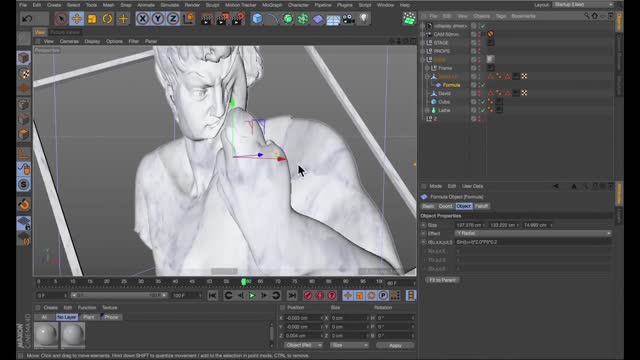Click the green timeline playhead marker
The height and width of the screenshot is (360, 640).
(244, 282)
